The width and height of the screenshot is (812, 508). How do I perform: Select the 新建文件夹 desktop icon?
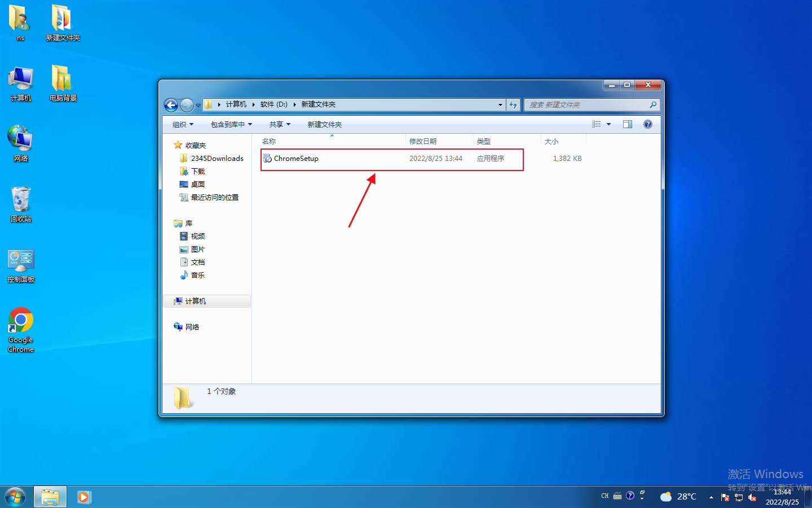63,23
